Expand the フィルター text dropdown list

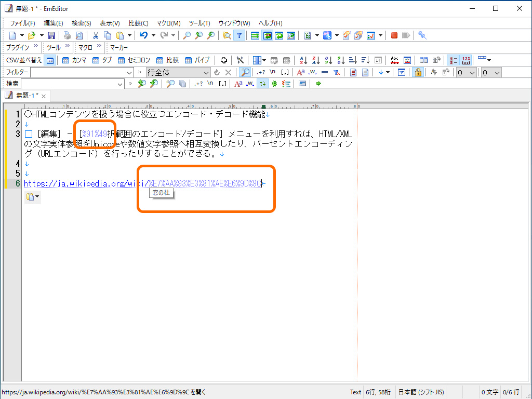pos(130,72)
